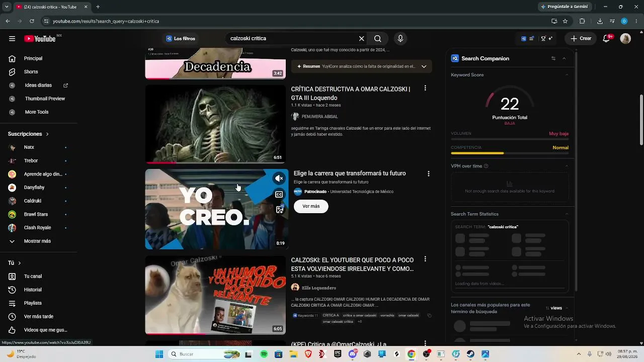This screenshot has width=644, height=362.
Task: Open options for CRÍTICA DESTRUCTIVA video
Action: [425, 88]
